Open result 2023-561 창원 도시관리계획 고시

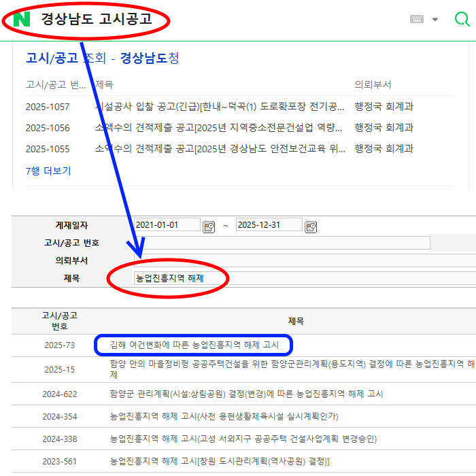point(220,461)
